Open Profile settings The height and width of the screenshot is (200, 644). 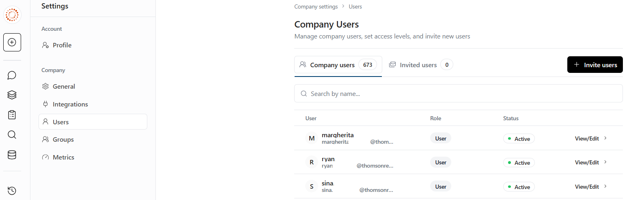62,45
